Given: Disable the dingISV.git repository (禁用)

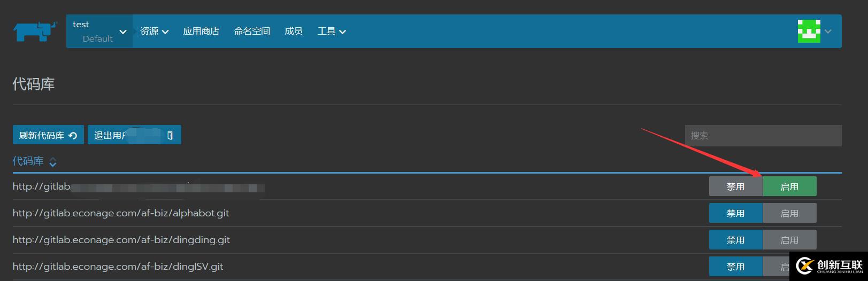Looking at the screenshot, I should (735, 267).
